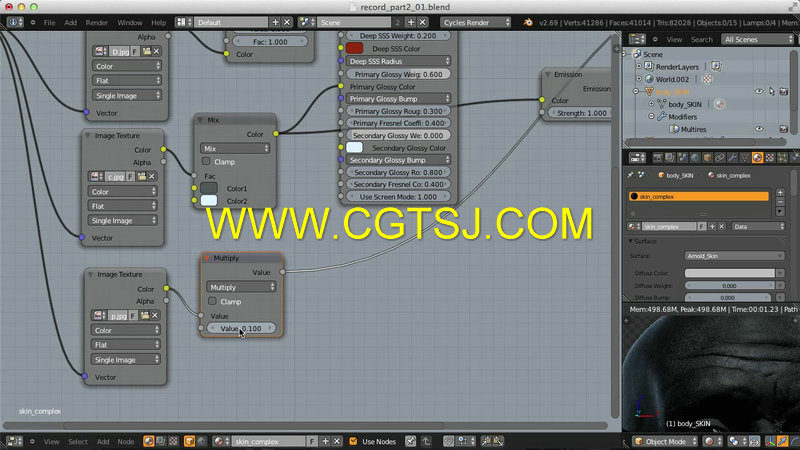Toggle render camera icon for Multires modifier

(x=784, y=129)
